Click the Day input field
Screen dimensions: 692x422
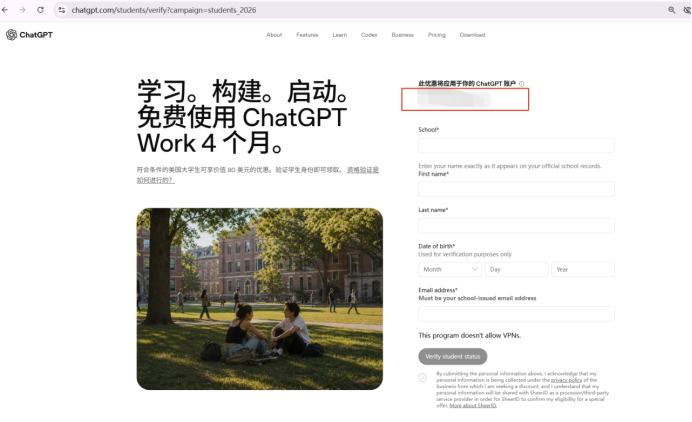pyautogui.click(x=516, y=269)
